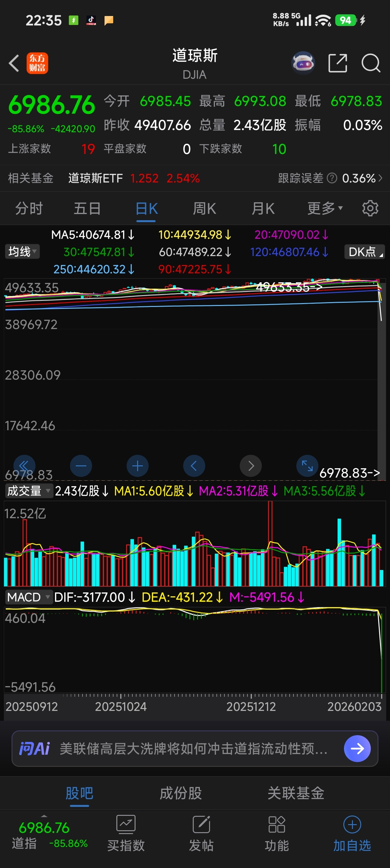
Task: Open the 均线 indicator dropdown
Action: point(22,251)
